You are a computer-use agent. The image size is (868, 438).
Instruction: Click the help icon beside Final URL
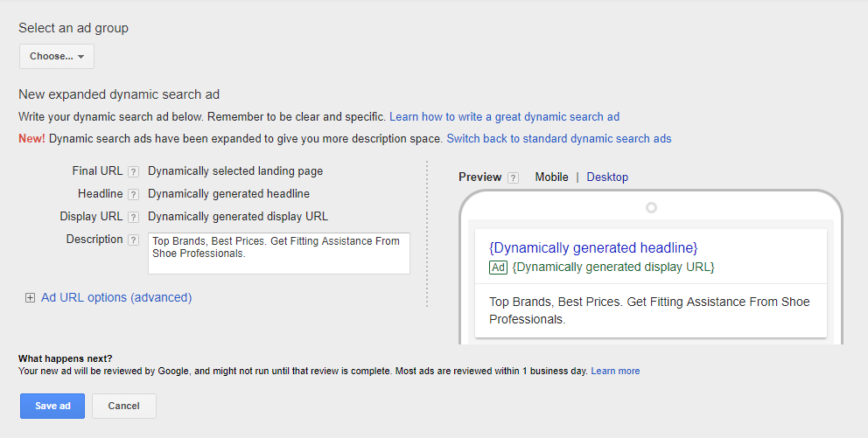pos(133,171)
